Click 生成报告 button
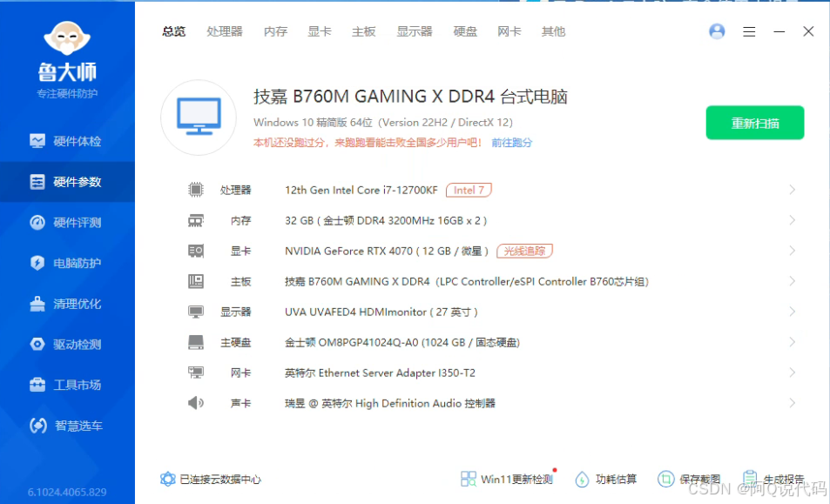The width and height of the screenshot is (830, 504). pos(773,479)
